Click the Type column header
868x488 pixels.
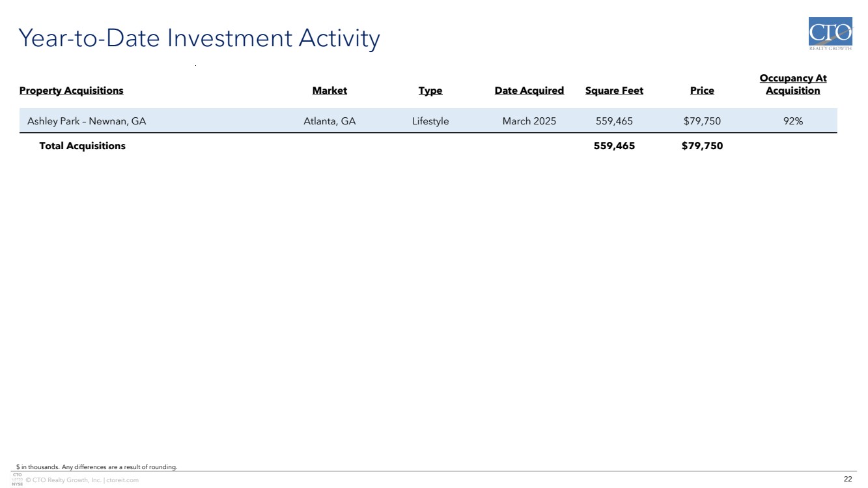coord(430,91)
